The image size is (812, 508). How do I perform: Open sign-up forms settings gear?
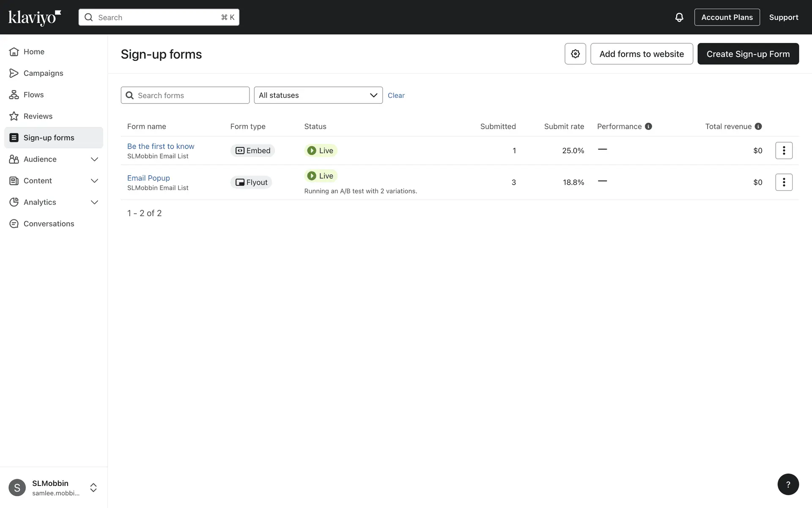[575, 54]
